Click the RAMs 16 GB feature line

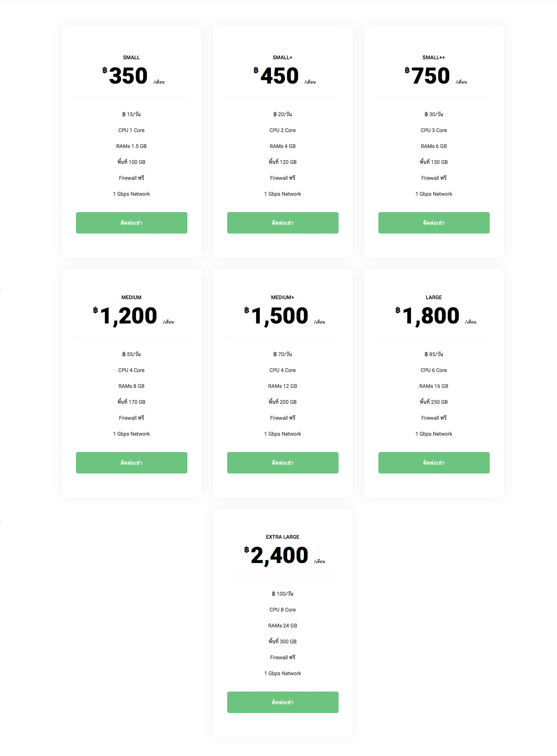[x=434, y=386]
